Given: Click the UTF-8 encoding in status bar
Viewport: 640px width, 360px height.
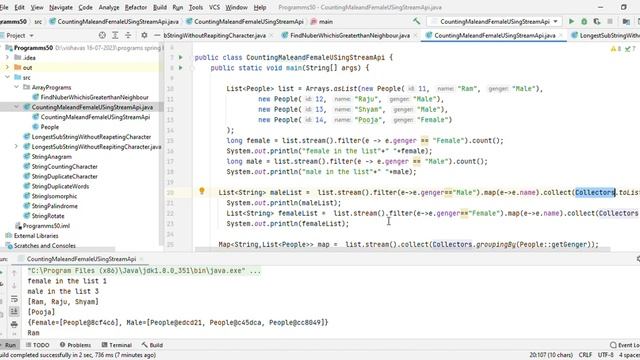Looking at the screenshot, I should click(x=606, y=355).
